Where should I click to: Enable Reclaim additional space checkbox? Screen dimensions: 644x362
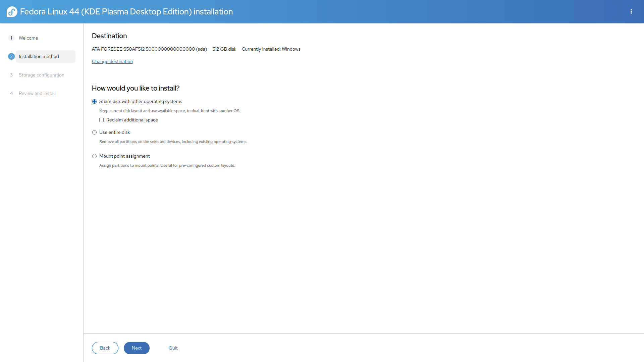click(101, 120)
